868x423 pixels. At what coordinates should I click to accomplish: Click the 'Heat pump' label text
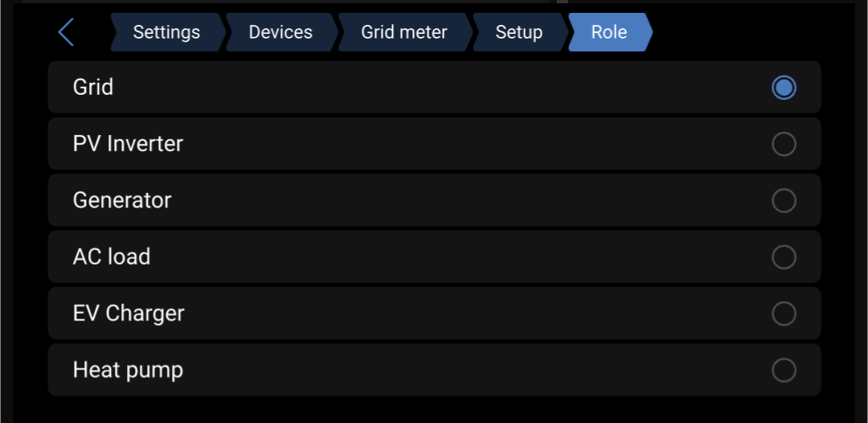pos(128,370)
